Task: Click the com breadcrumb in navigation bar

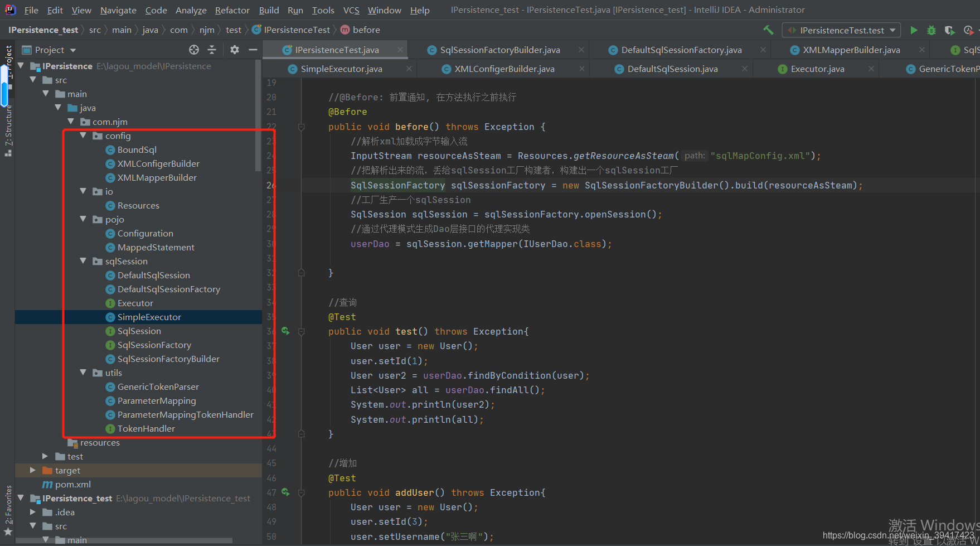Action: [x=178, y=30]
